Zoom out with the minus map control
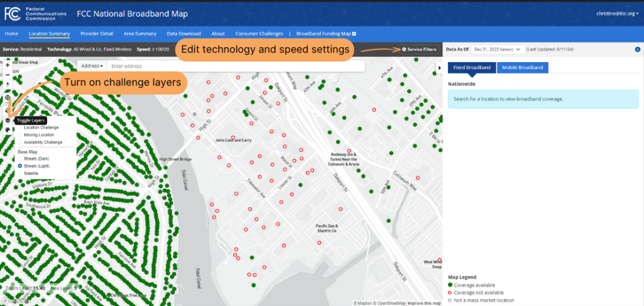Viewport: 644px width, 306px height. pyautogui.click(x=8, y=75)
